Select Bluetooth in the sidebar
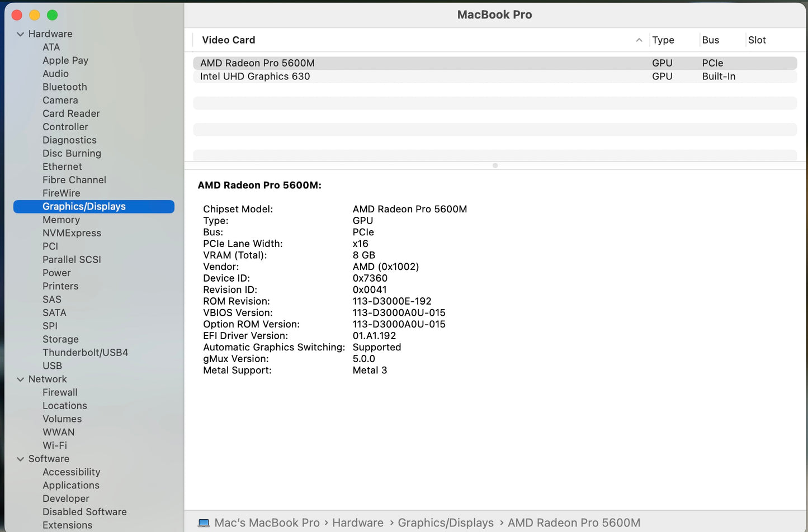This screenshot has width=808, height=532. point(64,87)
